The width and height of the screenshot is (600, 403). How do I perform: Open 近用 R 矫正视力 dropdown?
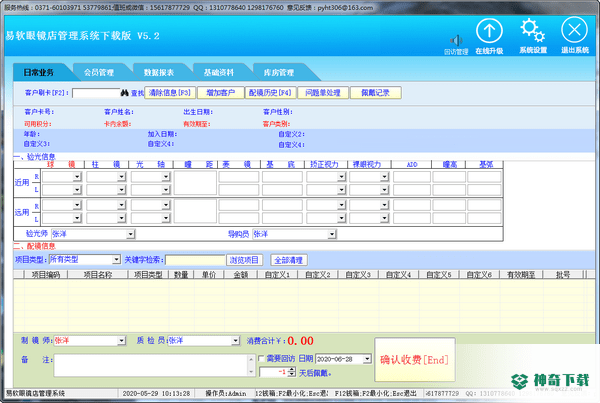pos(341,176)
